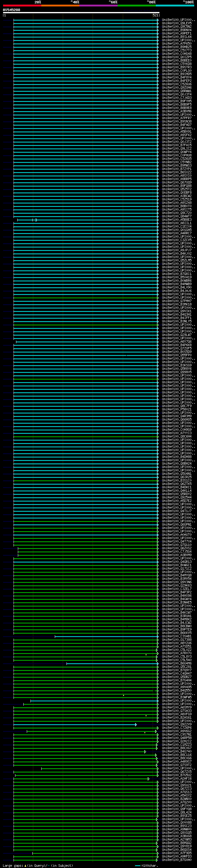This screenshot has height=868, width=197.
Task: Open hit UniRef100_B9RNV4
Action: coord(176,30)
